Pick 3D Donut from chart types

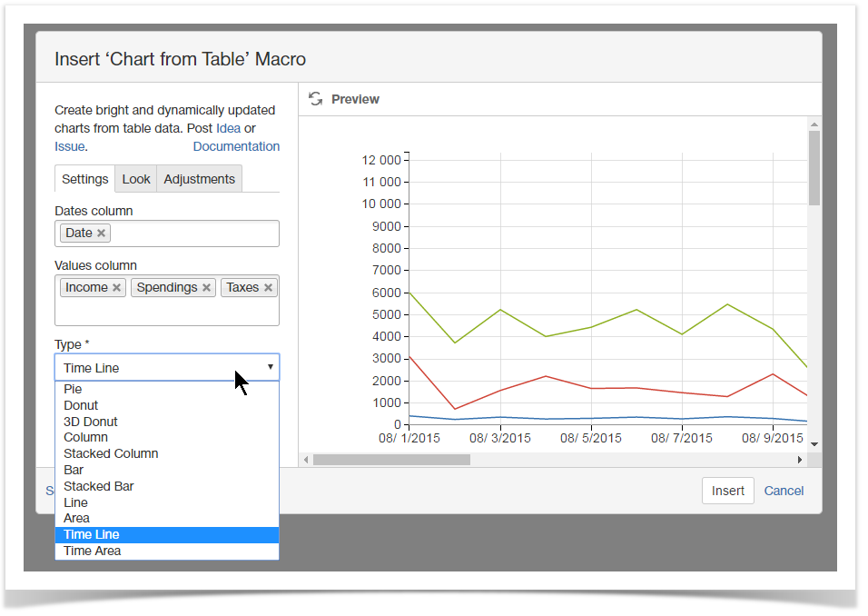[x=91, y=422]
